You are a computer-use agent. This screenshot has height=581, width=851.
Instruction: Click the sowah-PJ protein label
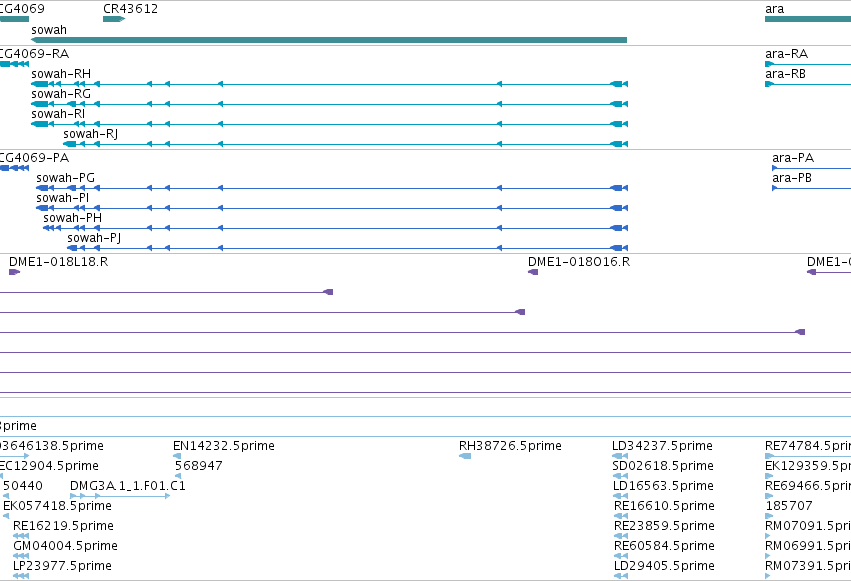tap(94, 238)
